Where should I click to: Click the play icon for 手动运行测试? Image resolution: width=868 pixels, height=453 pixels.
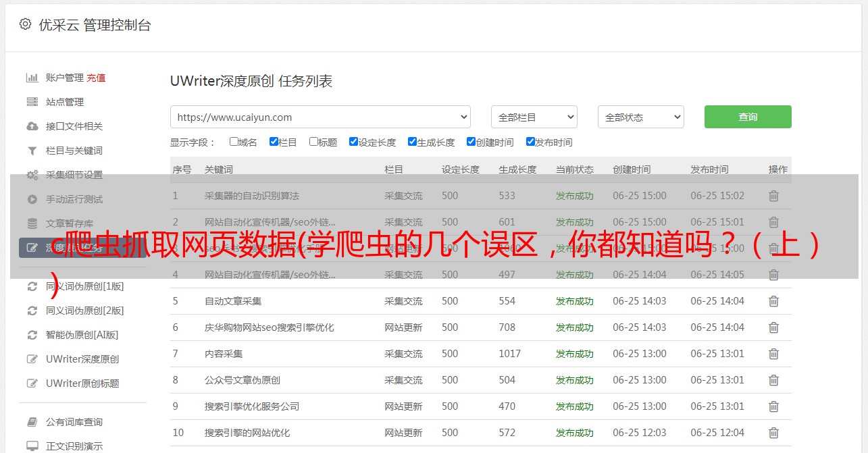tap(32, 199)
